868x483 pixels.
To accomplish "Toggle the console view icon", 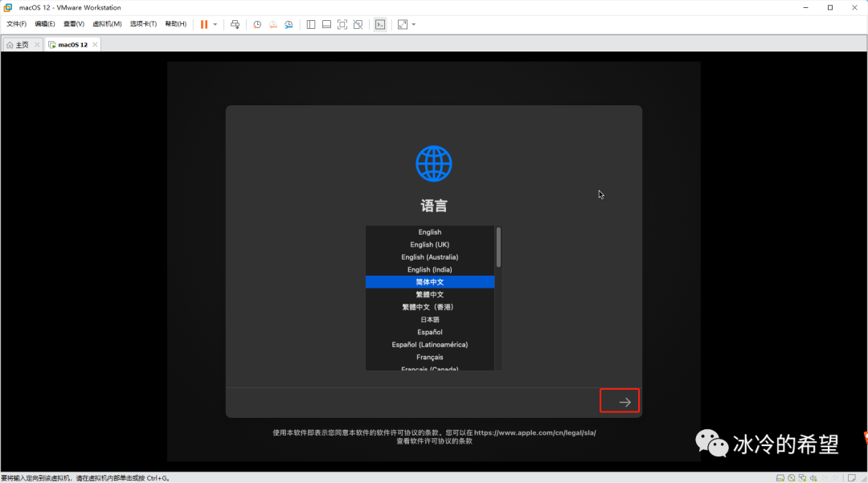I will [380, 24].
